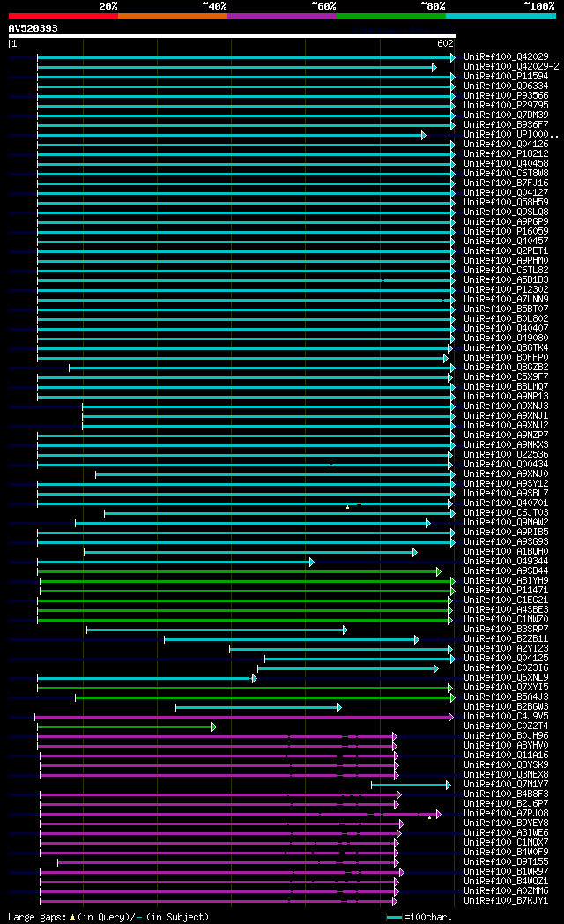The width and height of the screenshot is (564, 924).
Task: Click the alignment bar for A9XNJ3
Action: point(269,406)
